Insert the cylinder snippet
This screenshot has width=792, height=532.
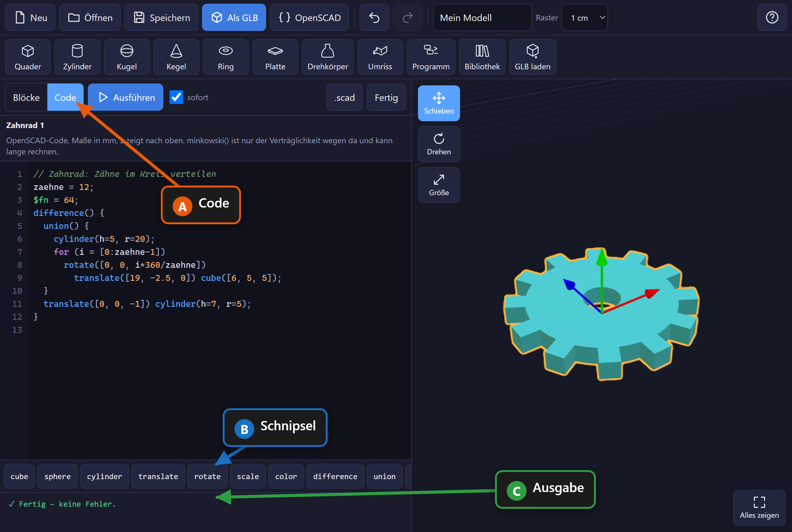(104, 476)
